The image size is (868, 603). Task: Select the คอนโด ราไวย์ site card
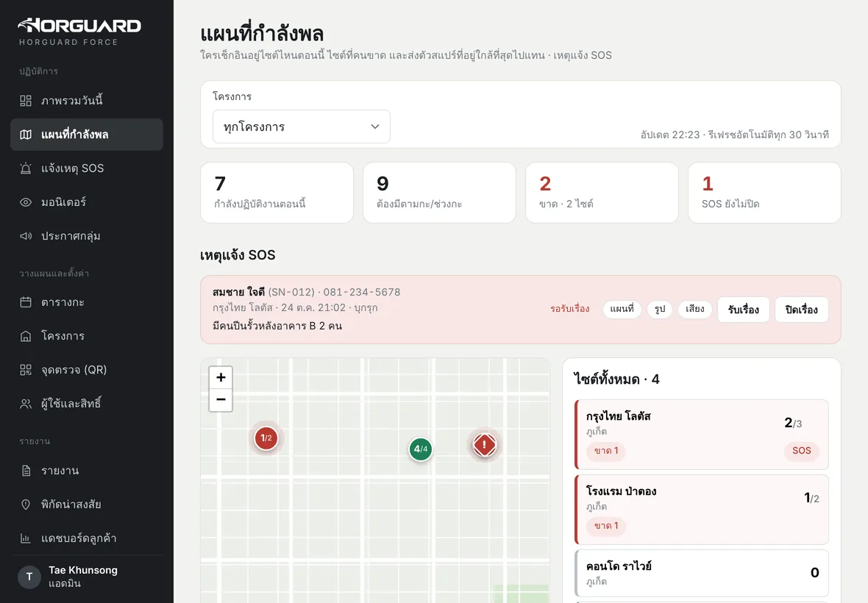tap(701, 573)
